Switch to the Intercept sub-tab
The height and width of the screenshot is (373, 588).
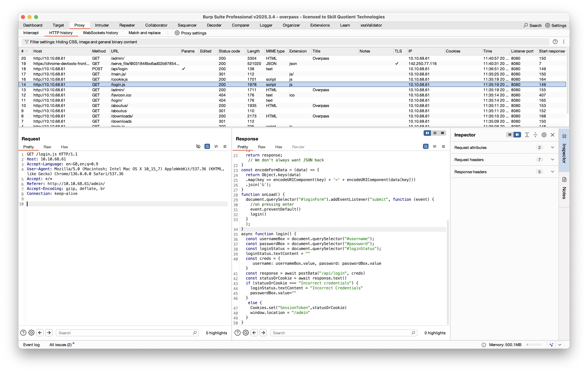point(31,33)
